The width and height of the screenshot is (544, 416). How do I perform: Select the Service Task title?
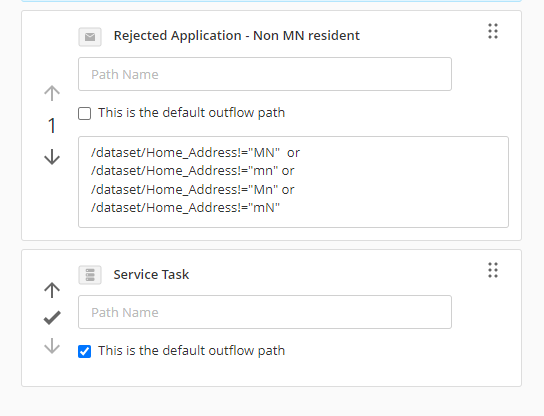[151, 274]
